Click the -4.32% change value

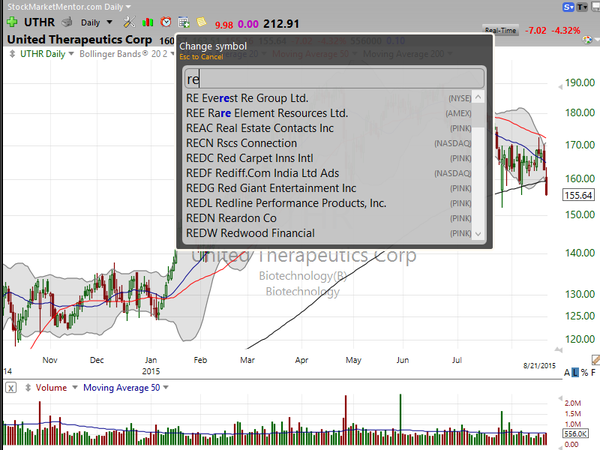[x=566, y=31]
